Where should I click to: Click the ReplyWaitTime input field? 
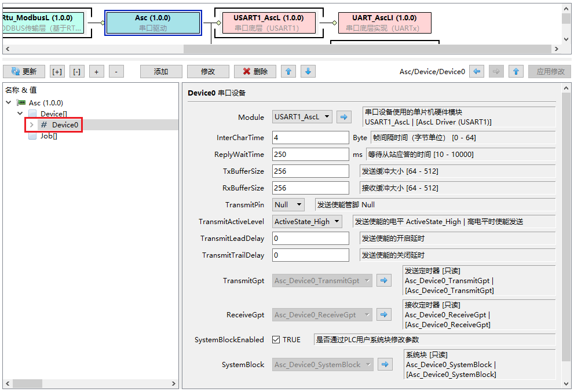[310, 155]
